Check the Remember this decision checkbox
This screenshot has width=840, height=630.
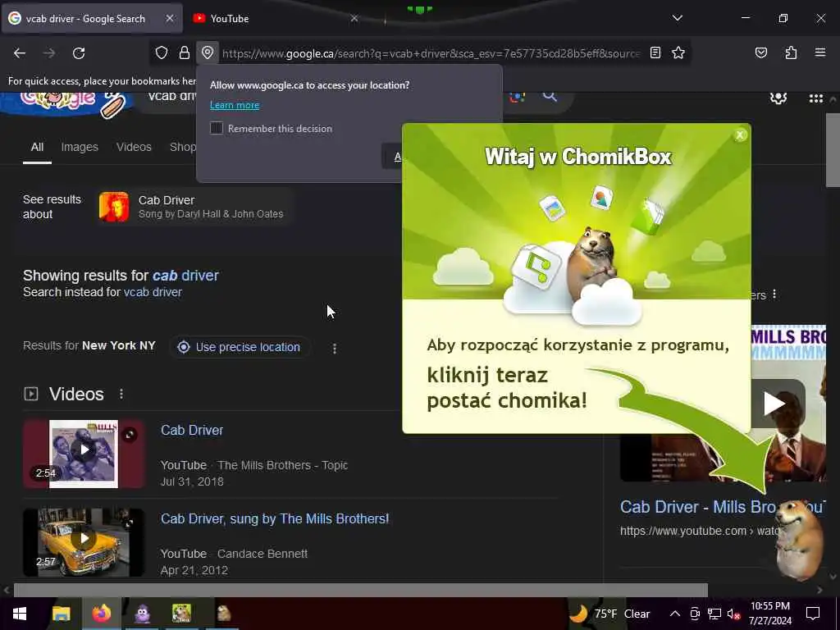pyautogui.click(x=217, y=128)
